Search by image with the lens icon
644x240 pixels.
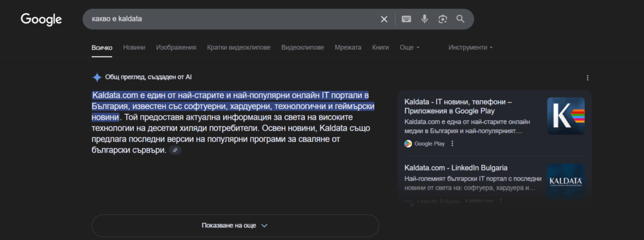[x=442, y=19]
